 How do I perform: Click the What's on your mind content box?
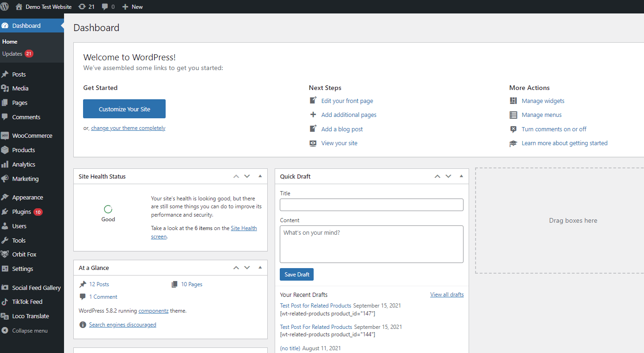click(x=372, y=244)
